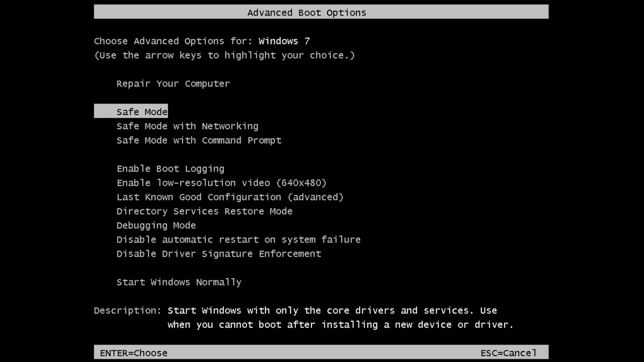The image size is (644, 362).
Task: Click the ENTER=Choose hint
Action: tap(134, 353)
